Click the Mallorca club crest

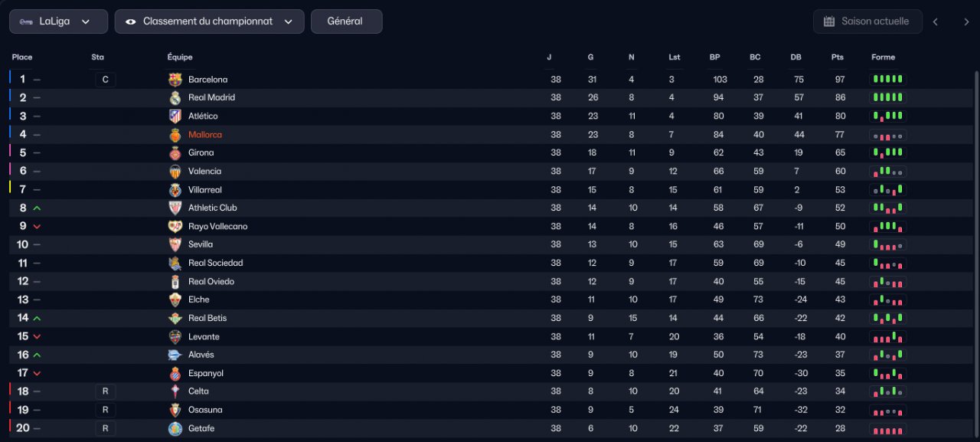click(x=175, y=135)
